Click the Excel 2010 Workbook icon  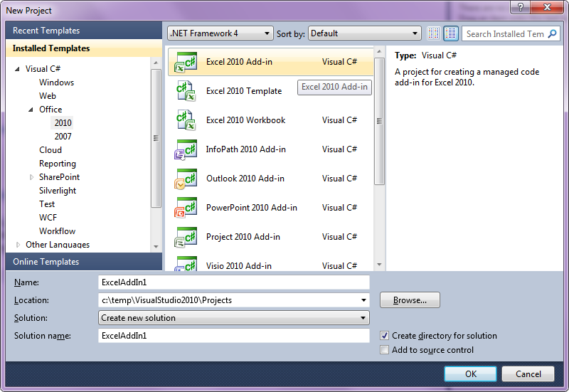[186, 120]
